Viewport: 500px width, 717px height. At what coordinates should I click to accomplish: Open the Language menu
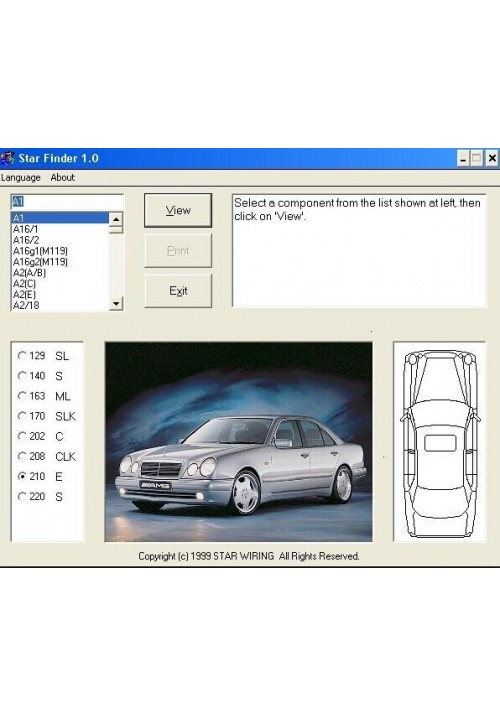[21, 177]
